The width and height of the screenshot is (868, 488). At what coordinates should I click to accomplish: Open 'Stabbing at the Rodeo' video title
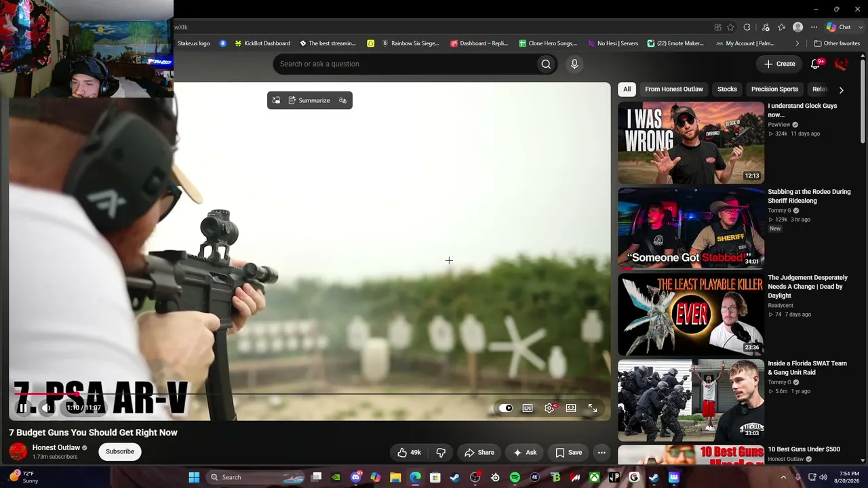[809, 196]
